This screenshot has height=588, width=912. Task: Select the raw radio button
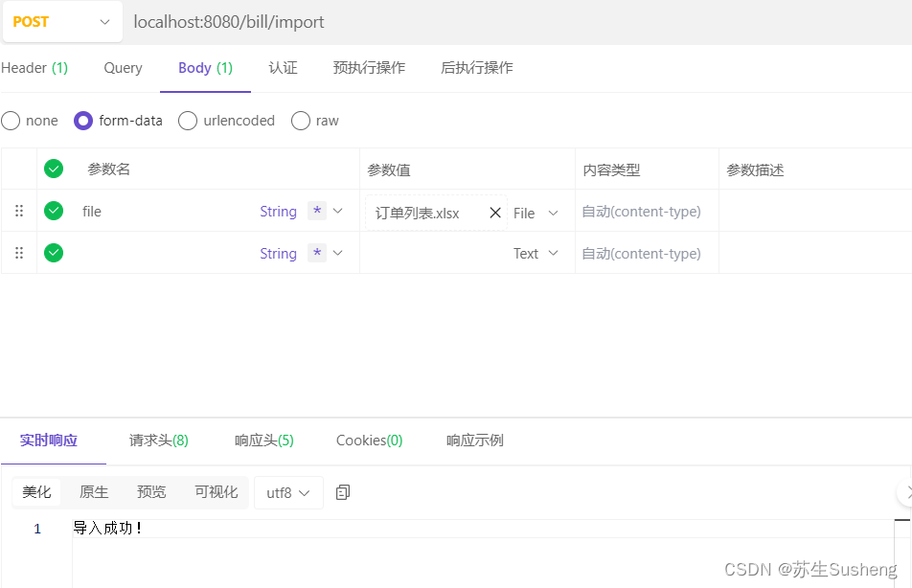click(x=300, y=121)
